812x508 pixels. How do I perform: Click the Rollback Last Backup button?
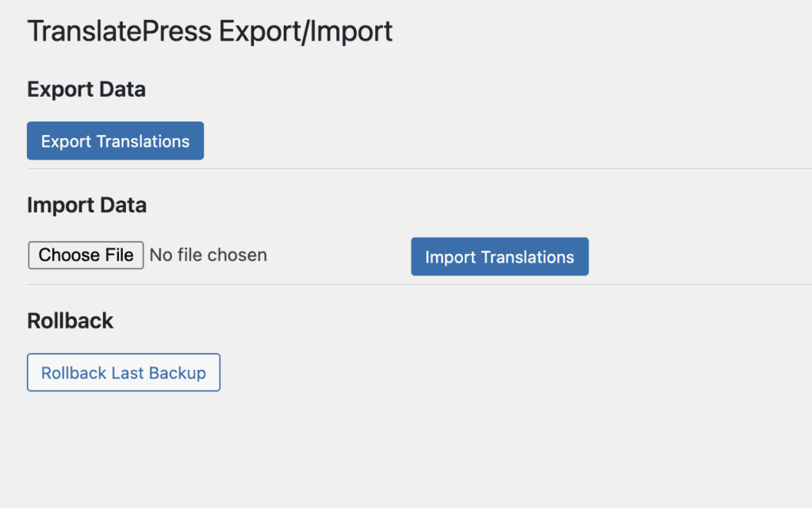tap(123, 373)
